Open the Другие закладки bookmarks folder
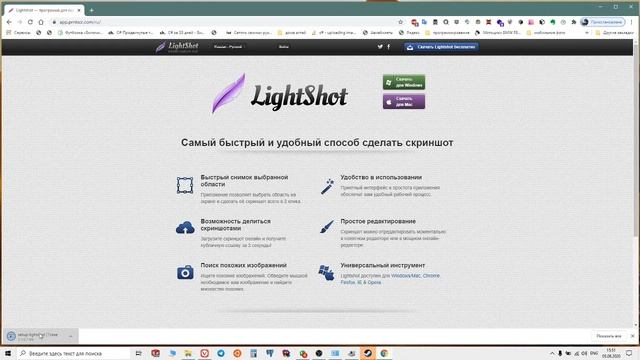This screenshot has width=640, height=360. (615, 33)
